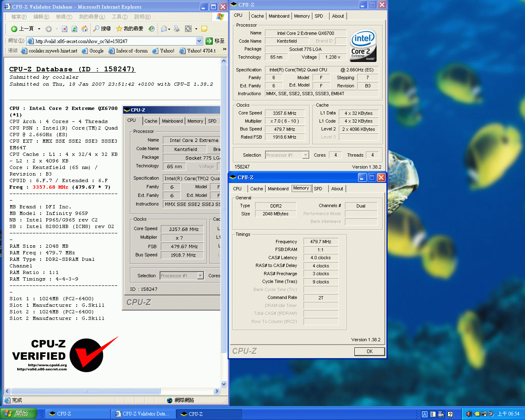The height and width of the screenshot is (420, 525).
Task: Click the IE vertical scrollbar up arrow
Action: (224, 61)
